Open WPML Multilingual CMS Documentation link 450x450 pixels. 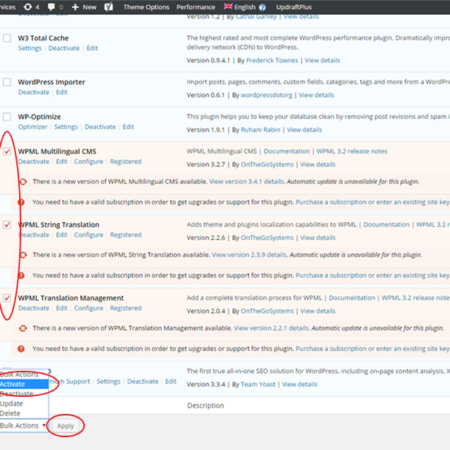[287, 151]
